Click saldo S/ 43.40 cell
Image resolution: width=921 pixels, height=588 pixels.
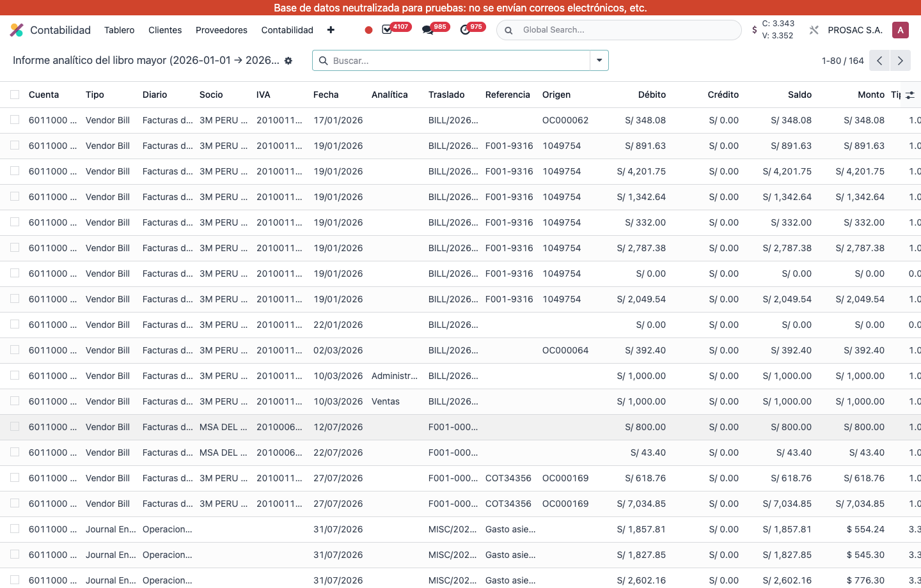[x=794, y=453]
